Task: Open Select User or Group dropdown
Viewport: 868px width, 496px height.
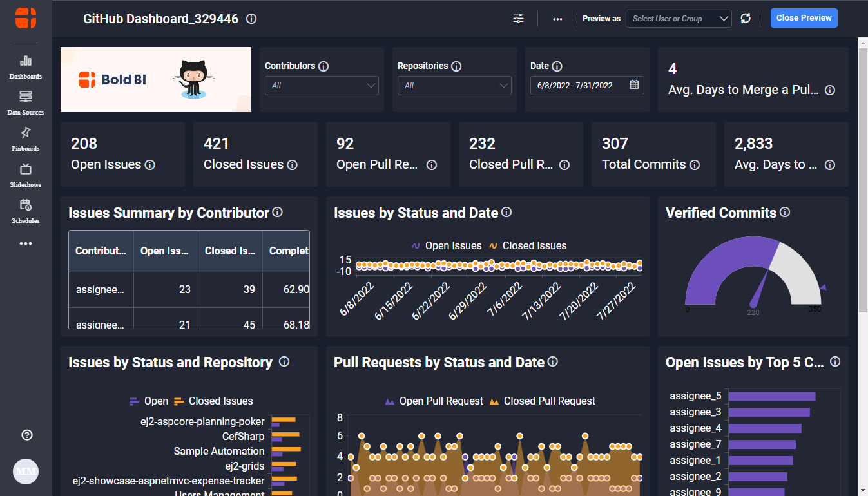Action: 679,19
